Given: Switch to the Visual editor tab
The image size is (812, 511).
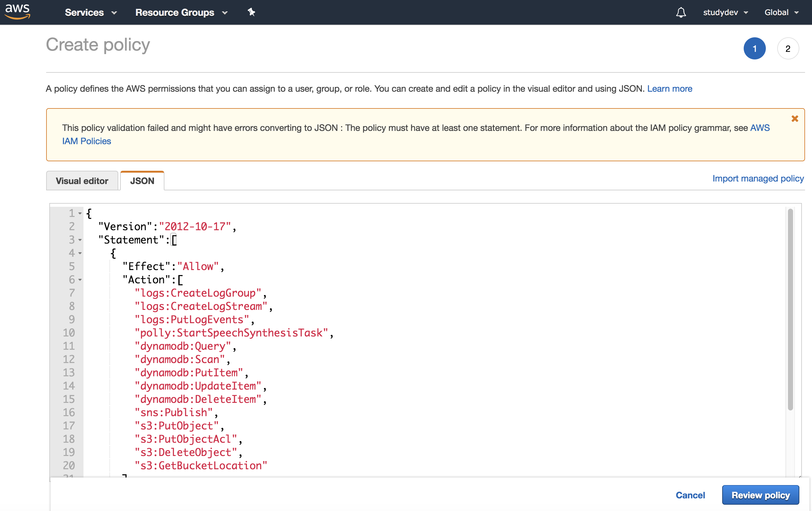Looking at the screenshot, I should click(82, 181).
